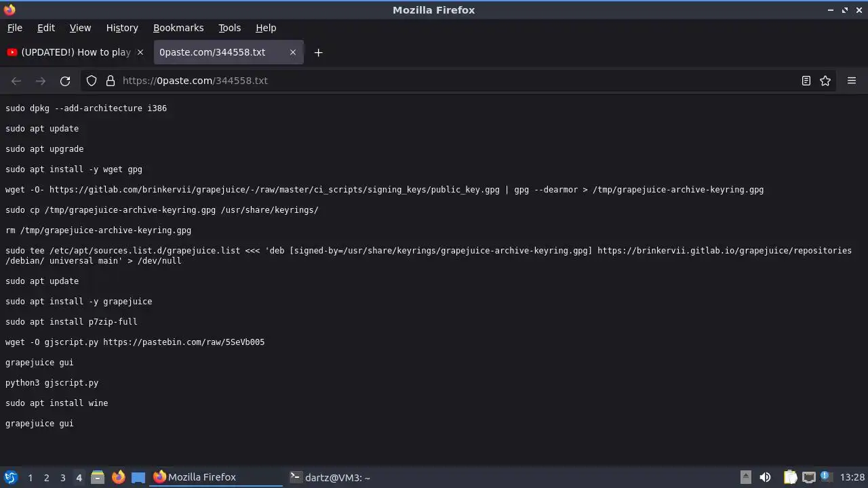The image size is (868, 488).
Task: Open the Bookmarks menu
Action: (178, 28)
